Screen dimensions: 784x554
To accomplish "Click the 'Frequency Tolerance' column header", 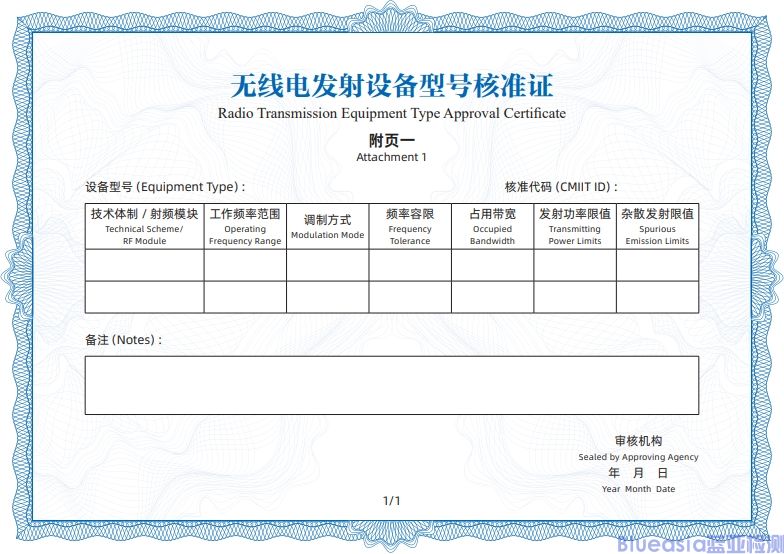I will coord(410,227).
